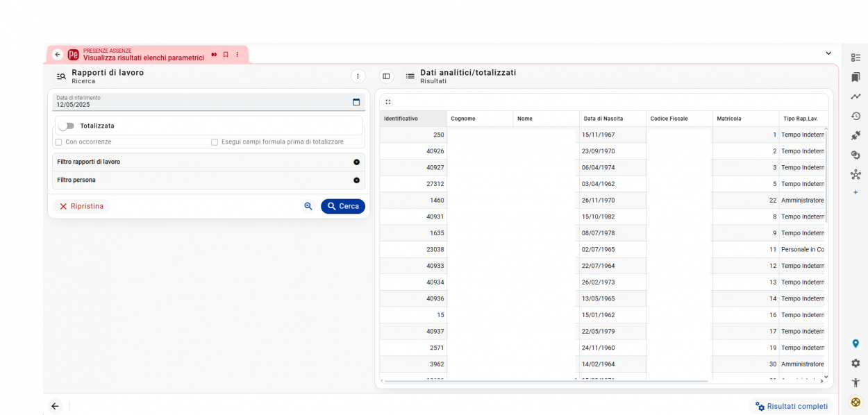Select the cell with identificativo 27312
Image resolution: width=868 pixels, height=415 pixels.
(413, 184)
